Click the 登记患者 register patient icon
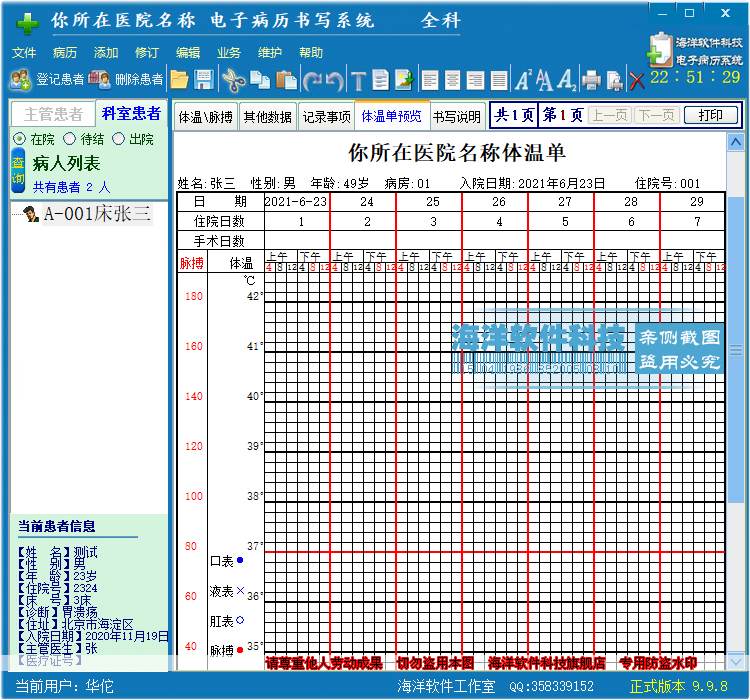The image size is (750, 700). click(x=20, y=79)
